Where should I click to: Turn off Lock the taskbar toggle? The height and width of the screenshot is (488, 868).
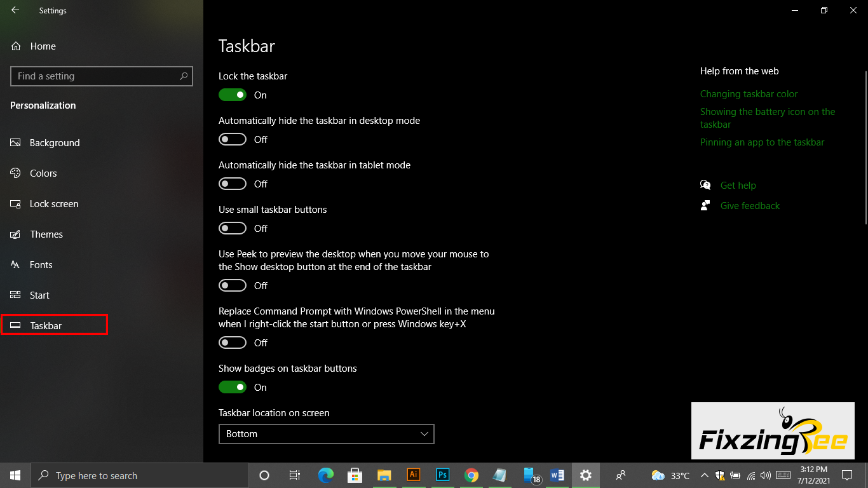click(233, 95)
